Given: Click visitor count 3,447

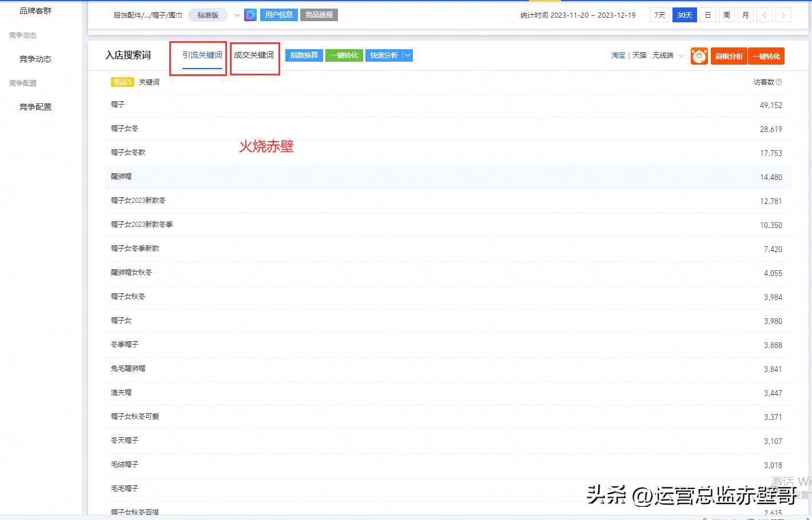Looking at the screenshot, I should click(773, 393).
